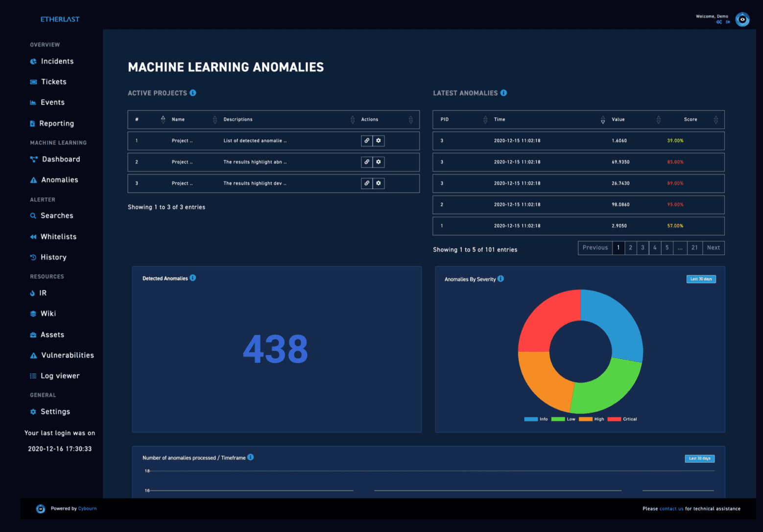763x532 pixels.
Task: Sort latest anomalies by Time column
Action: coord(602,120)
